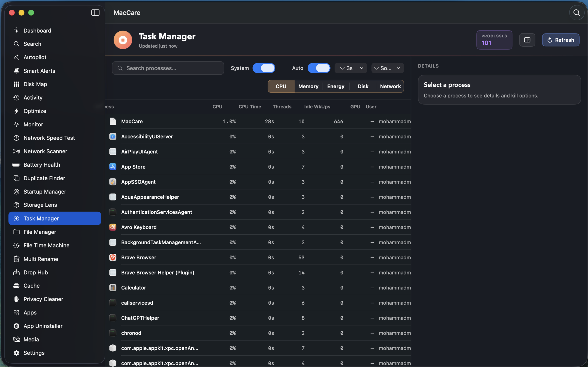
Task: Click the Processes 101 counter badge
Action: [494, 40]
